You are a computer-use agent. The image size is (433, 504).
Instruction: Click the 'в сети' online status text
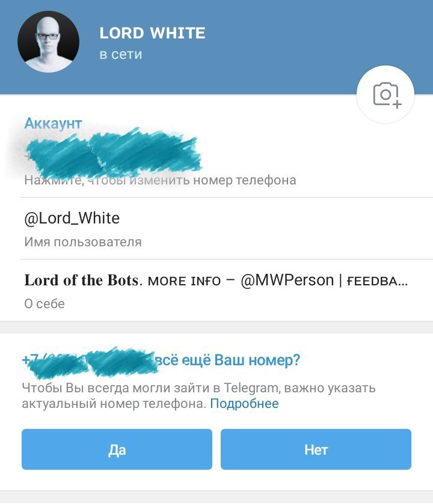tap(121, 54)
